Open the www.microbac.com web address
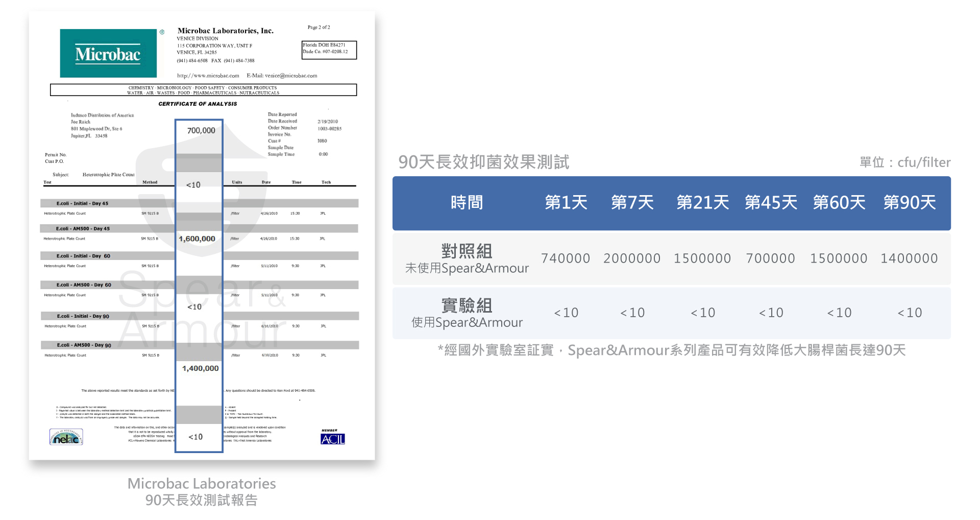Image resolution: width=980 pixels, height=520 pixels. [x=208, y=76]
